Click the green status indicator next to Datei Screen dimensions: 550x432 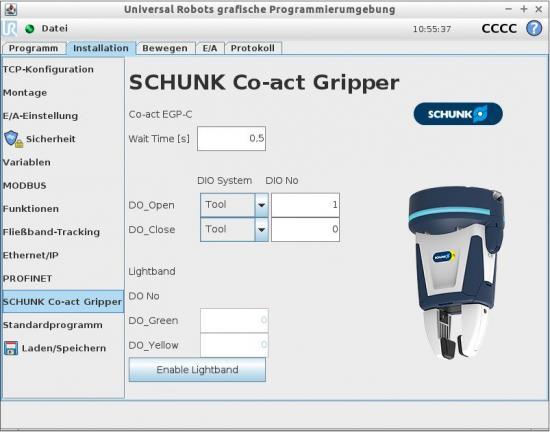pyautogui.click(x=30, y=28)
